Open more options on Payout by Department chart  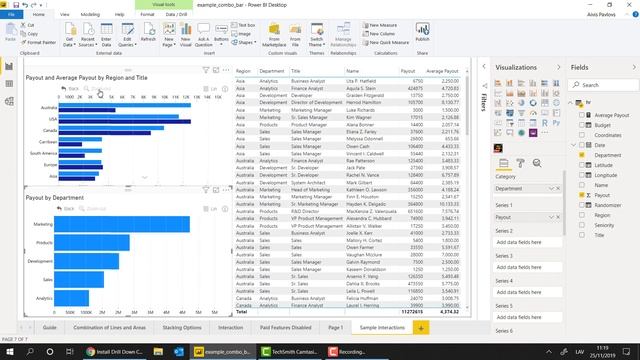click(226, 190)
